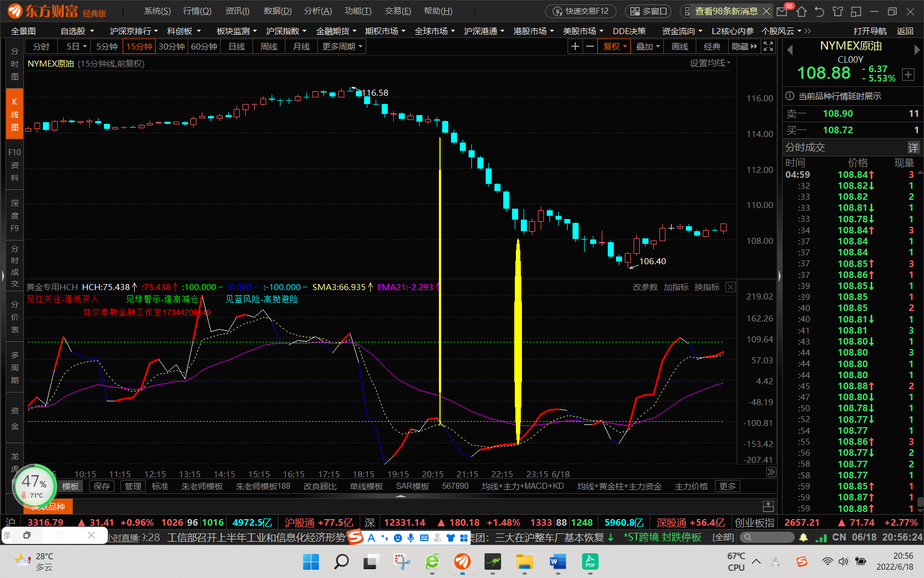The width and height of the screenshot is (924, 578).
Task: Click the upload/export icon below chart
Action: click(x=768, y=506)
